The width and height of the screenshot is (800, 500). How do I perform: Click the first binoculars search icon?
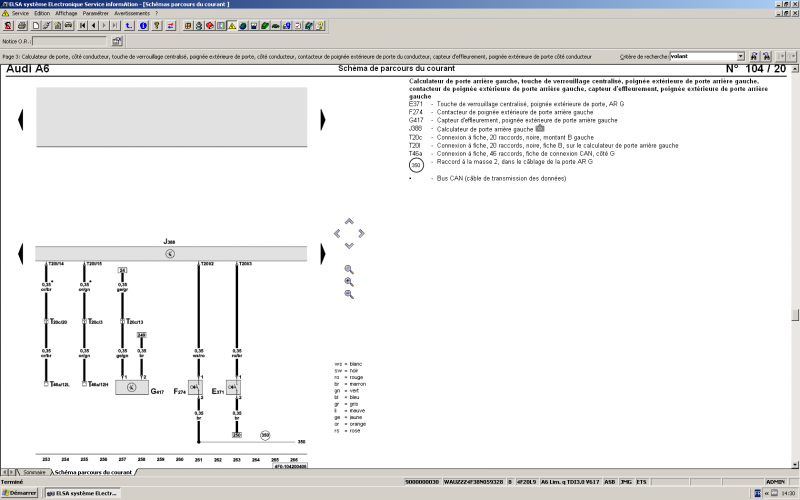point(754,57)
